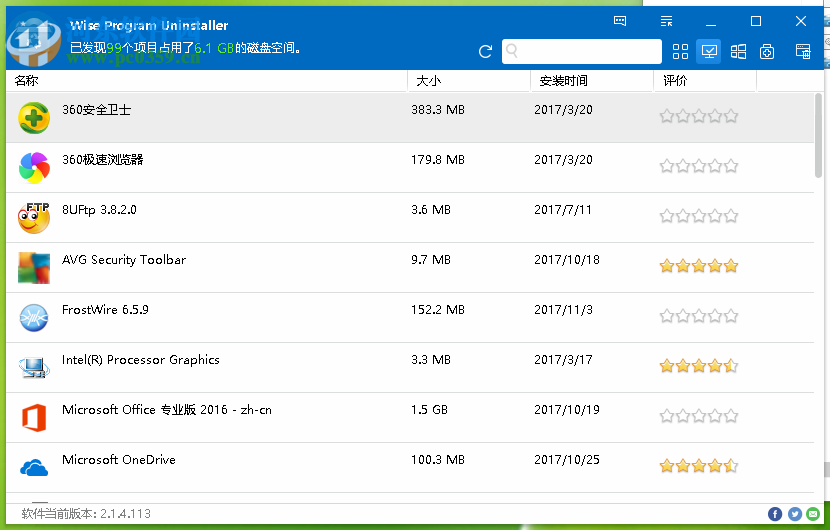Click the 179.8 MB size value
This screenshot has height=530, width=830.
(x=438, y=159)
